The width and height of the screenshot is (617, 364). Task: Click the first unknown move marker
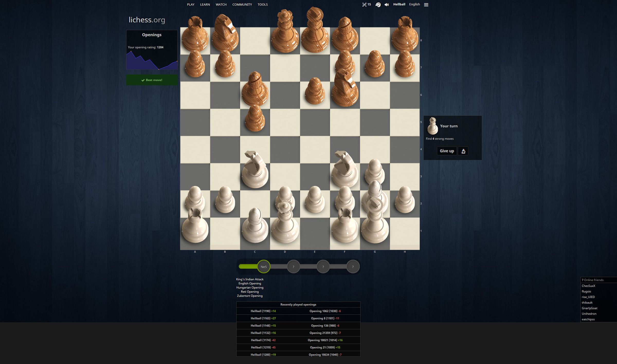[293, 266]
